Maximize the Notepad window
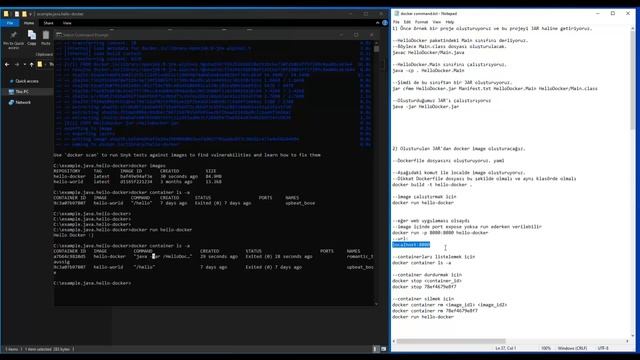The height and width of the screenshot is (360, 640). pos(613,13)
